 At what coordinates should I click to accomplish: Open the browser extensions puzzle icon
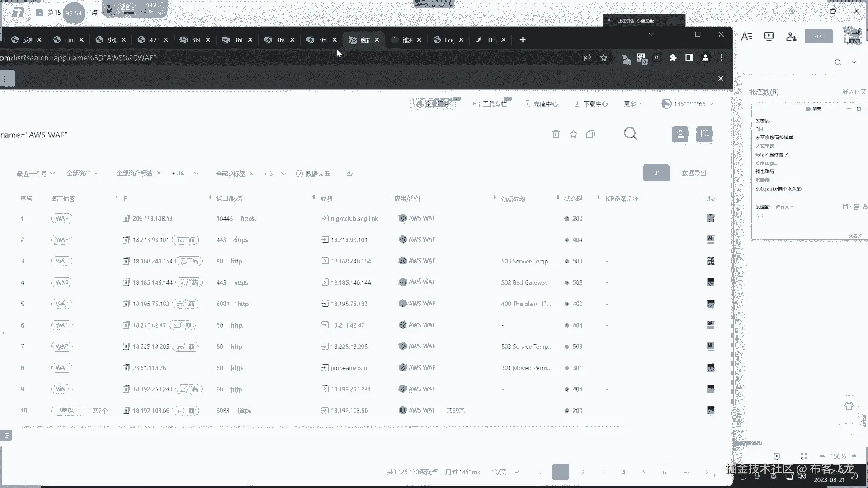tap(673, 58)
